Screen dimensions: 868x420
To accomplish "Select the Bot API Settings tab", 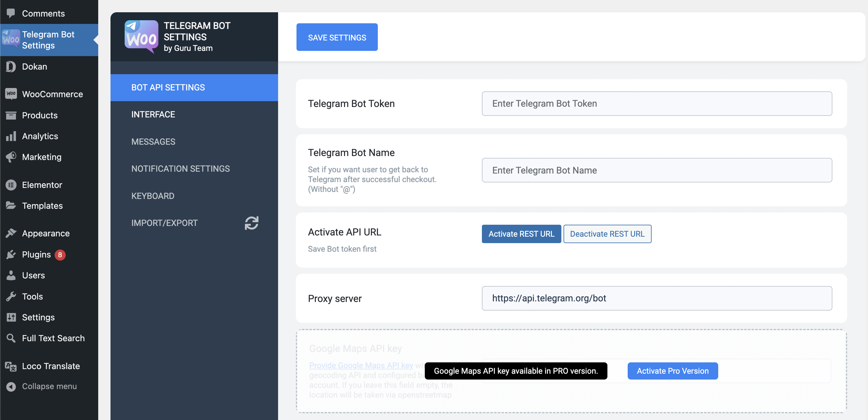I will pyautogui.click(x=194, y=87).
